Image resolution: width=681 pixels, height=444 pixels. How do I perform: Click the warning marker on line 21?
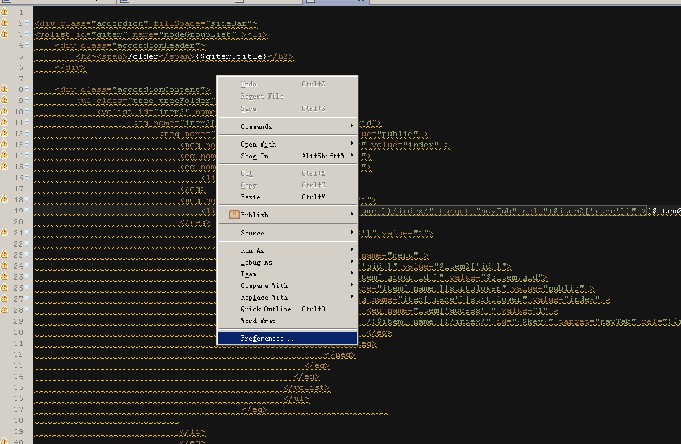5,232
